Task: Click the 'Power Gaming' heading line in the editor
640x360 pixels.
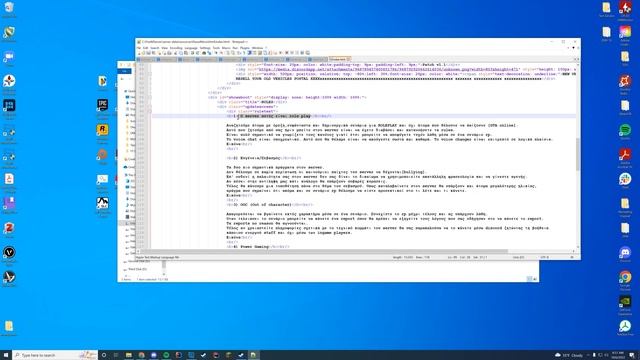Action: click(x=257, y=247)
